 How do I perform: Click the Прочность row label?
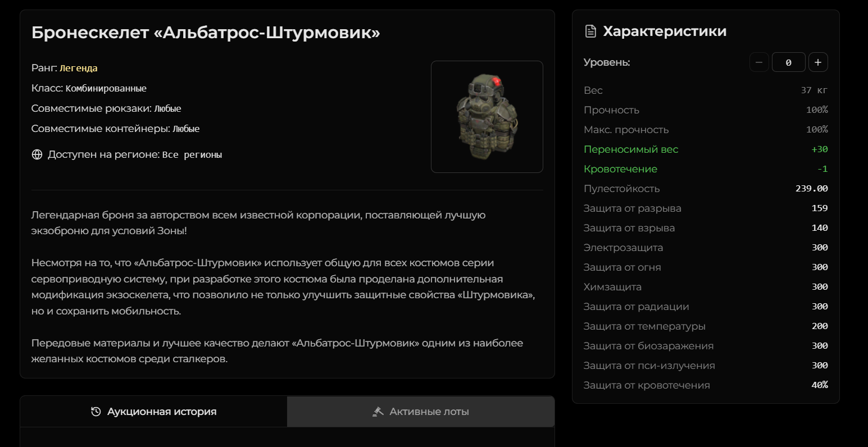click(611, 110)
